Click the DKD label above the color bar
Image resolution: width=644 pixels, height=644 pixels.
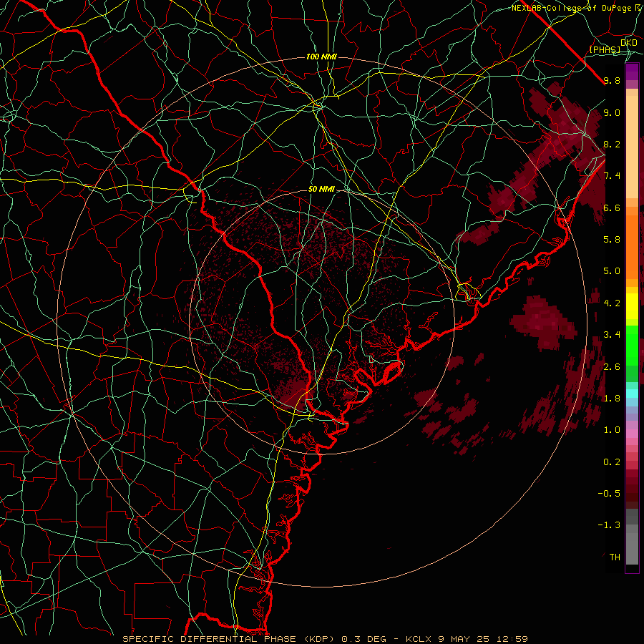pos(629,43)
